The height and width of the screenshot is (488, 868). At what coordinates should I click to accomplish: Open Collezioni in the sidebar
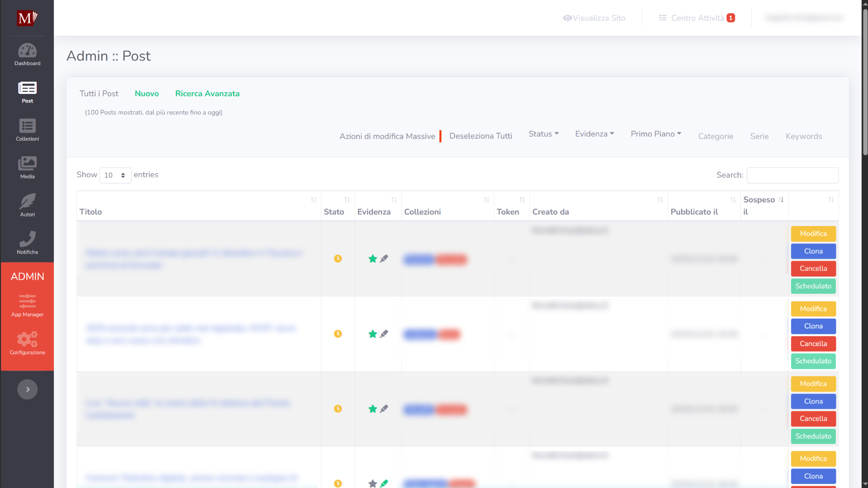[27, 126]
